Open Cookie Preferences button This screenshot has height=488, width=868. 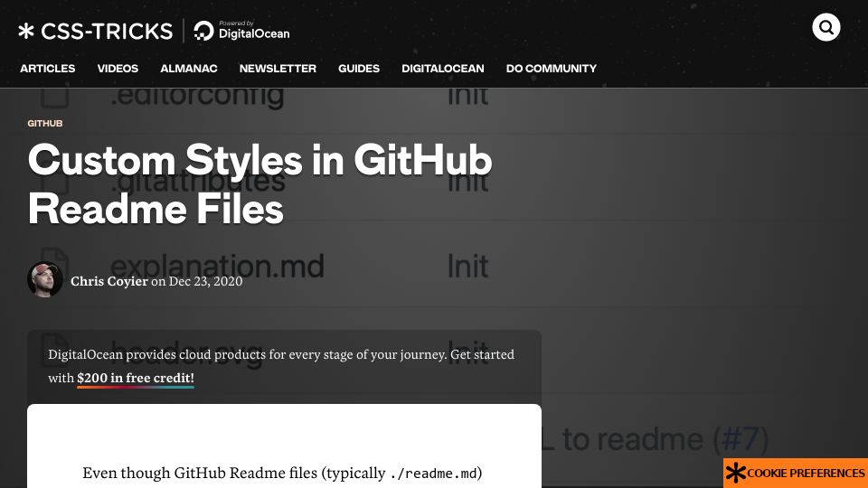tap(796, 473)
